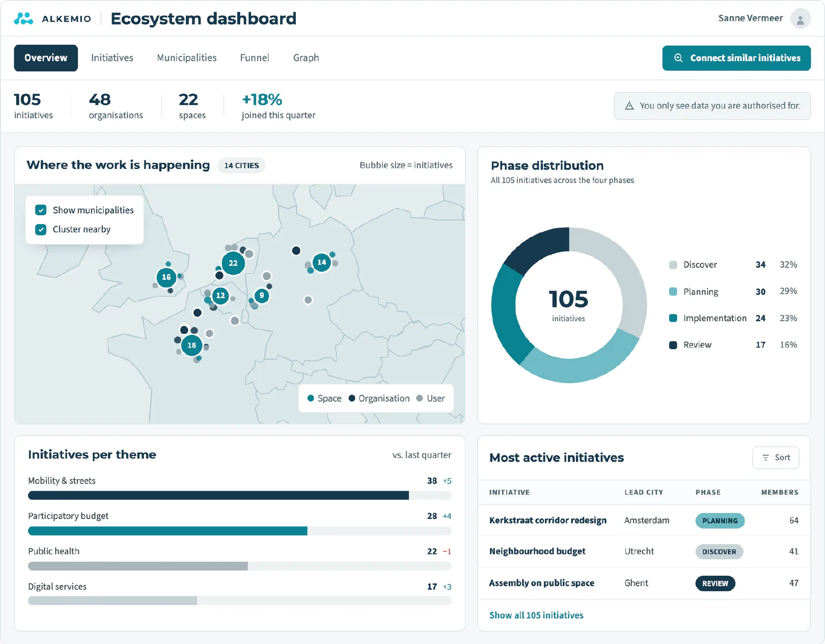Click the 14 CITIES badge
825x644 pixels.
241,165
